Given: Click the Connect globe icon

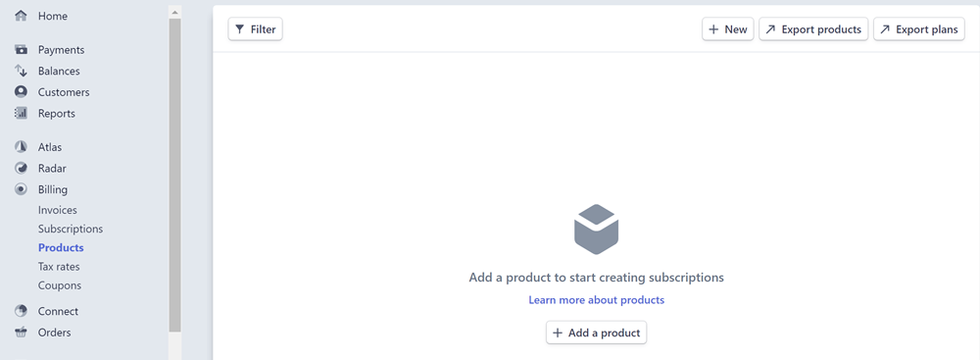Looking at the screenshot, I should (x=22, y=311).
